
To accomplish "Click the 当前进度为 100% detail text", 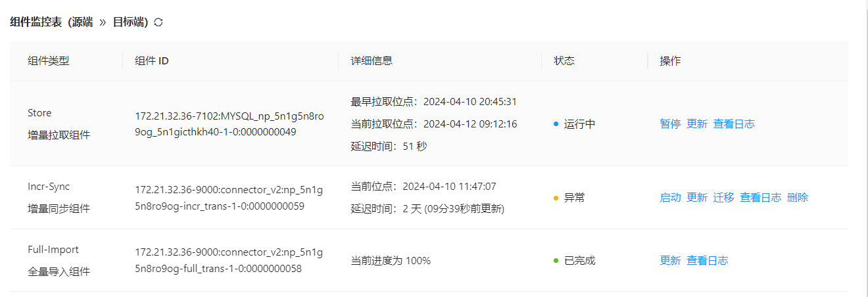I will 391,260.
